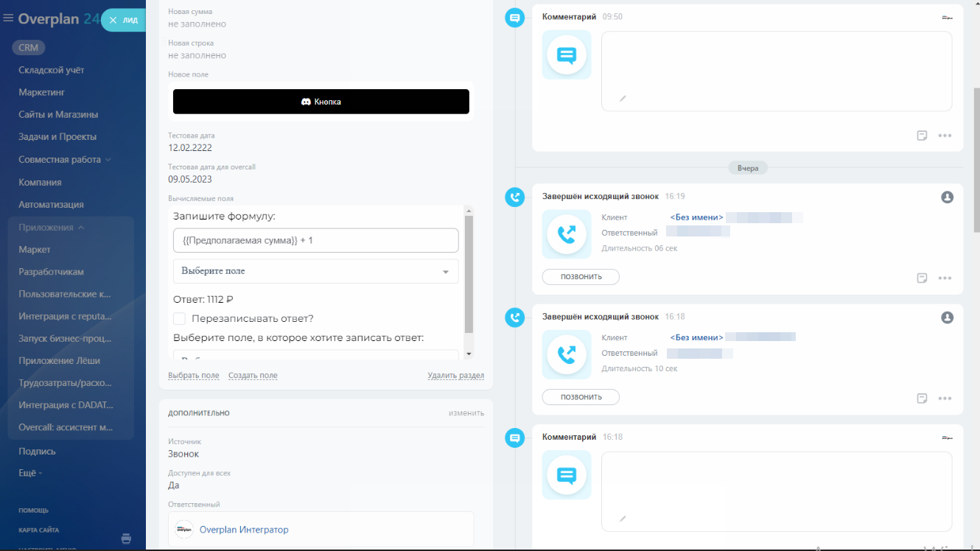
Task: Click the timeline phone marker for the 16:18 call
Action: point(515,317)
